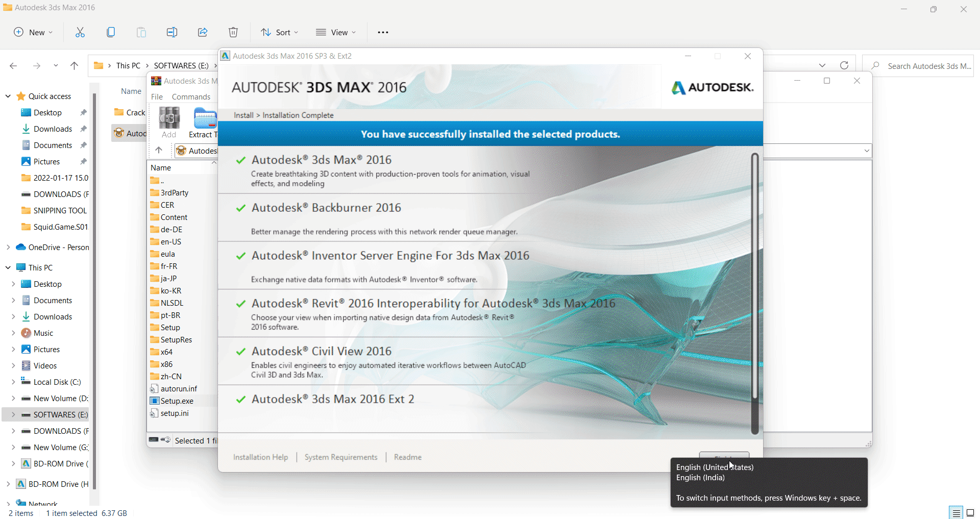This screenshot has width=980, height=519.
Task: Open the WinRAR Commands menu
Action: (191, 96)
